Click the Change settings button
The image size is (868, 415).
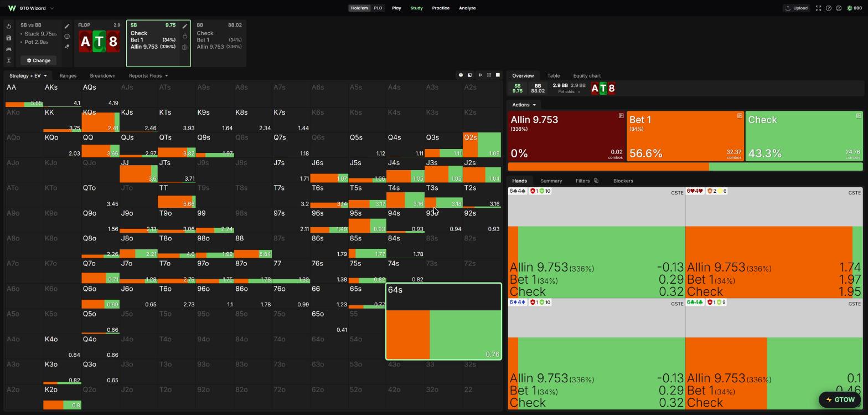tap(39, 60)
